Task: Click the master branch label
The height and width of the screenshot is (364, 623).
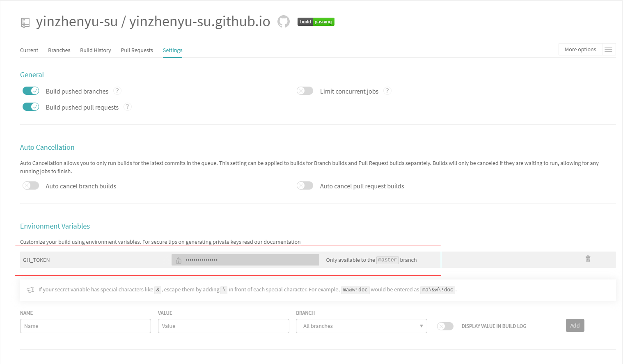Action: 387,260
